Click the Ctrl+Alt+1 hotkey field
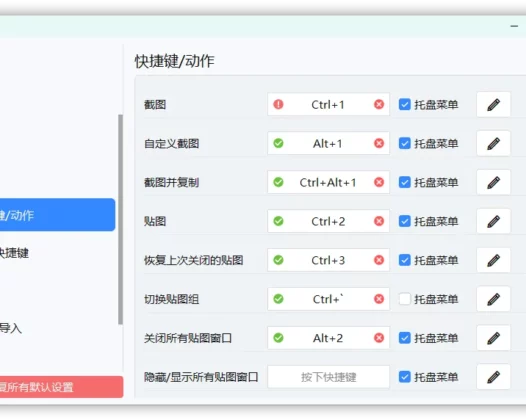Image resolution: width=526 pixels, height=420 pixels. [x=328, y=182]
